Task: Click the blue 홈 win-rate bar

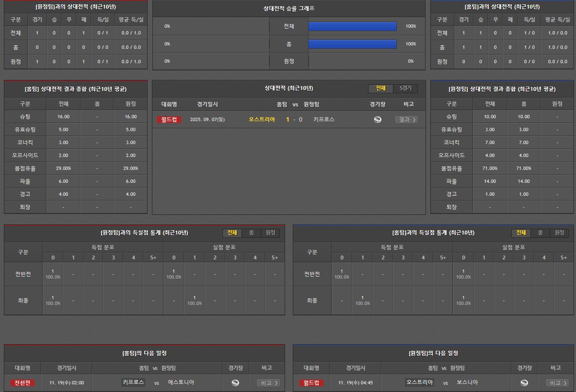Action: 352,44
